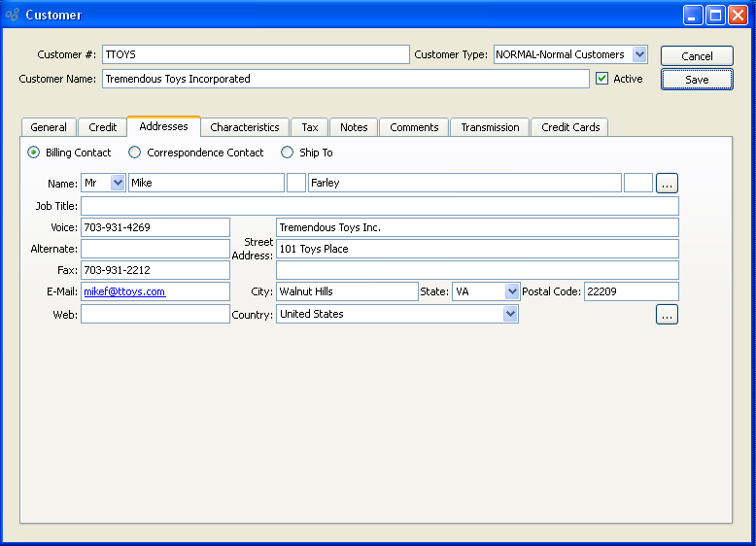Click the Voice phone field
Screen dimensions: 756x546
(x=155, y=227)
